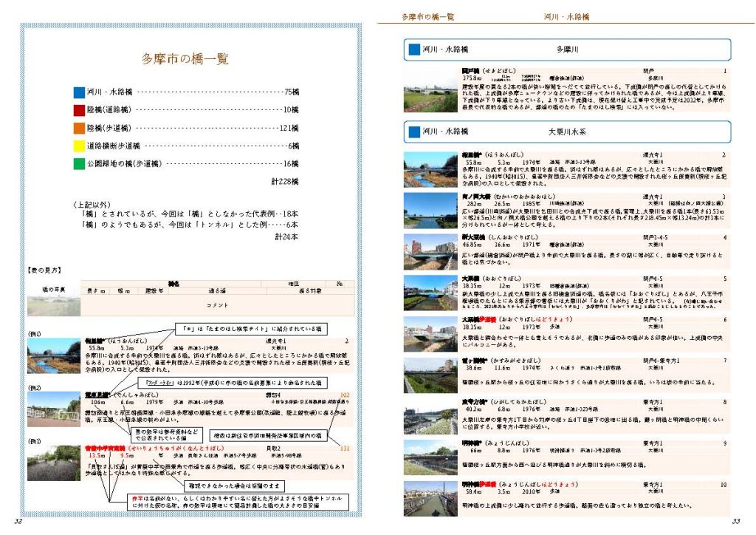This screenshot has width=756, height=535.
Task: Click the blue swatch beside 75橋 in the legend
Action: tap(79, 92)
